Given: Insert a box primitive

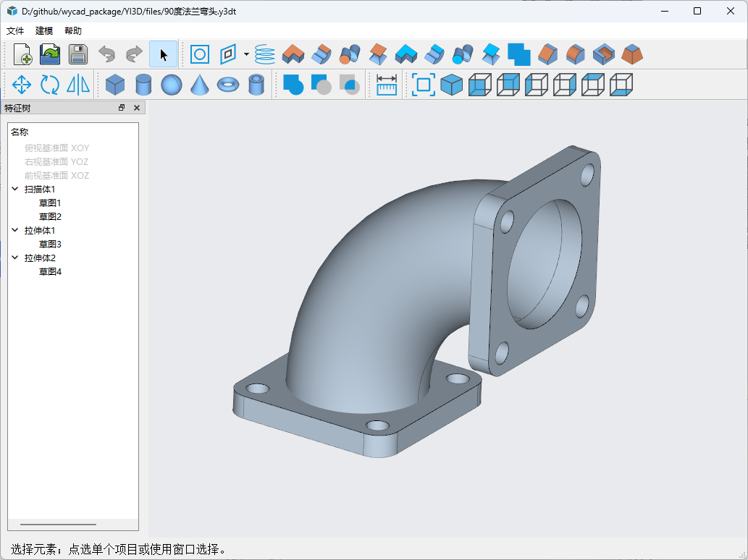Looking at the screenshot, I should (x=115, y=85).
